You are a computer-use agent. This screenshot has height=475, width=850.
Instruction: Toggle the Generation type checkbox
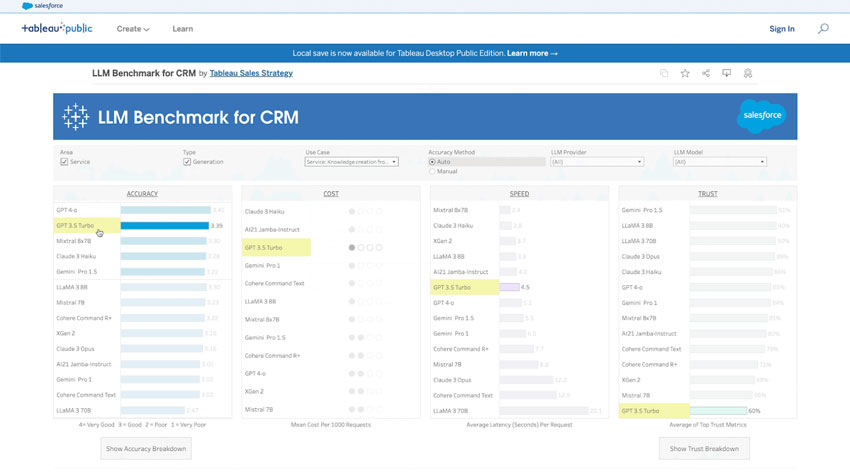coord(187,162)
